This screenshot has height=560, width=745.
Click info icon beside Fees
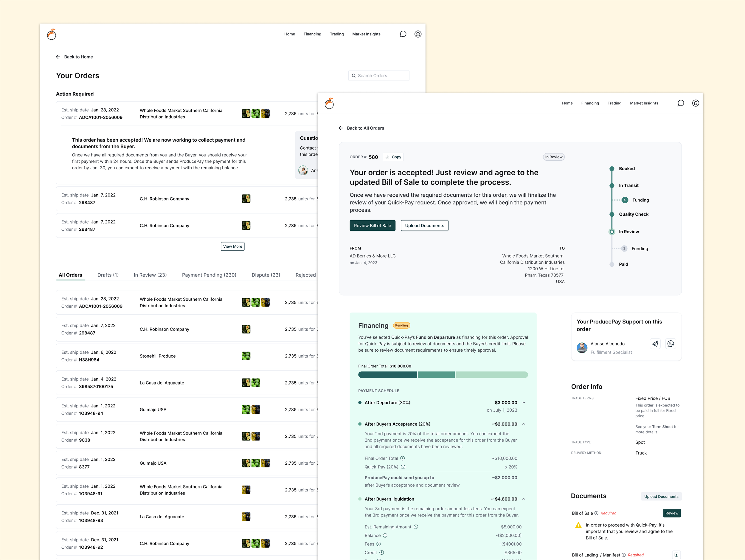[x=378, y=544]
